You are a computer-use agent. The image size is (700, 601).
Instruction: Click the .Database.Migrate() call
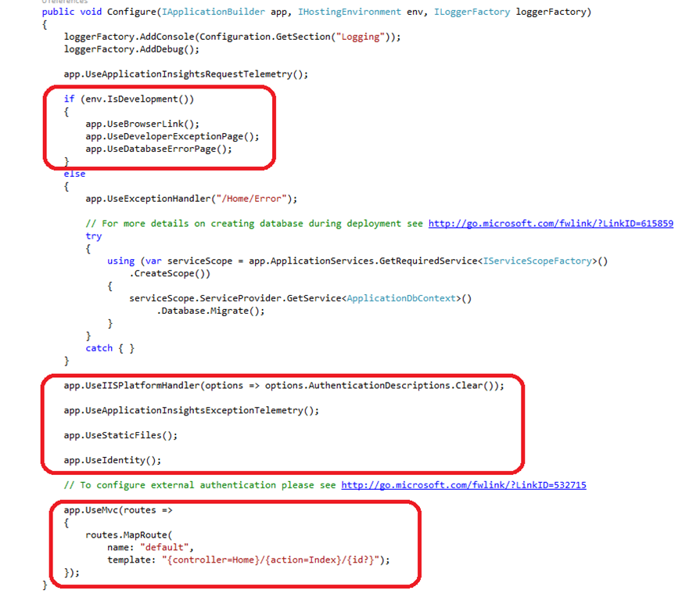tap(210, 311)
